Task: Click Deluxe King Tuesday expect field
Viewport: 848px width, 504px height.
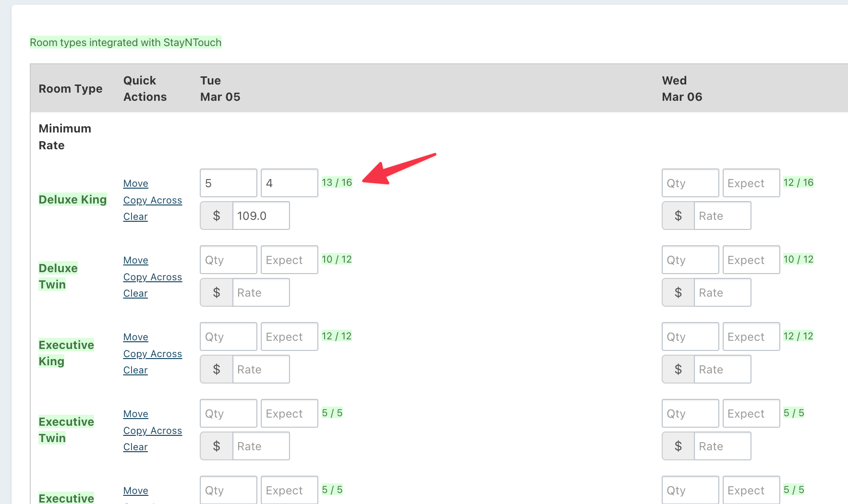Action: 289,183
